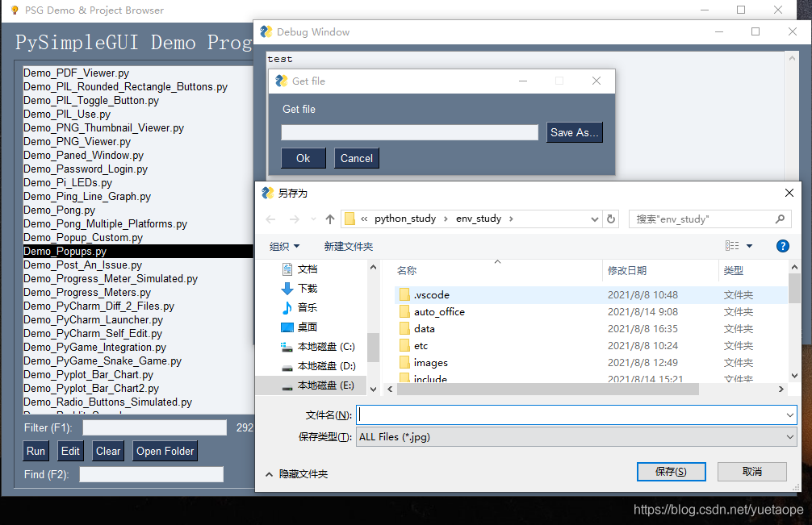Select the auto_office folder icon
This screenshot has height=525, width=812.
(404, 312)
